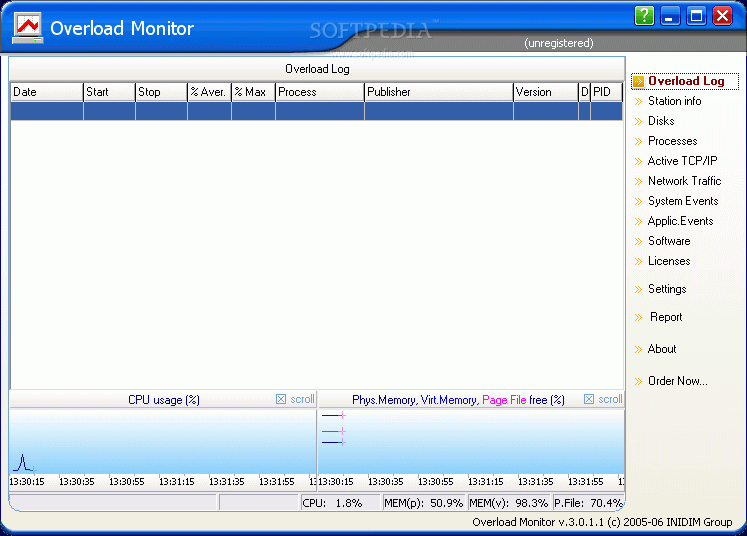Viewport: 747px width, 536px height.
Task: Select the highlighted blue log row
Action: [317, 111]
